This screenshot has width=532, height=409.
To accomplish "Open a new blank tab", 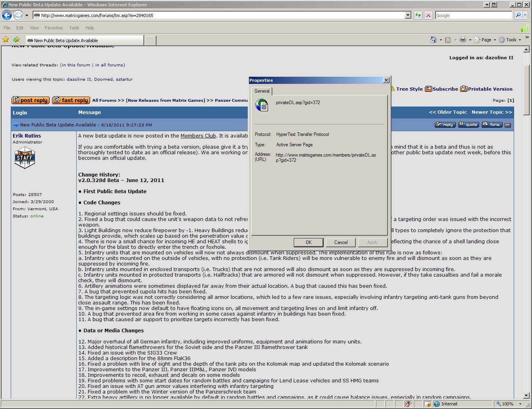I will (x=150, y=40).
